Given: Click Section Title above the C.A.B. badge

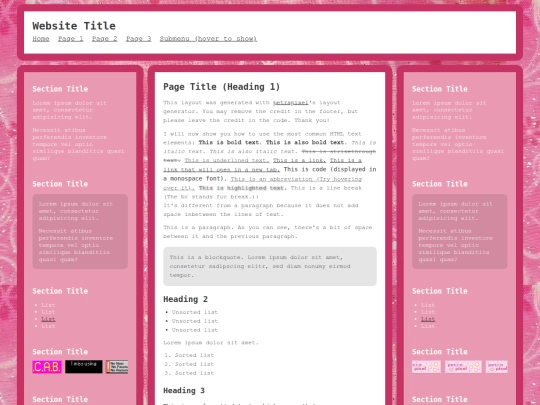Looking at the screenshot, I should pyautogui.click(x=60, y=352).
